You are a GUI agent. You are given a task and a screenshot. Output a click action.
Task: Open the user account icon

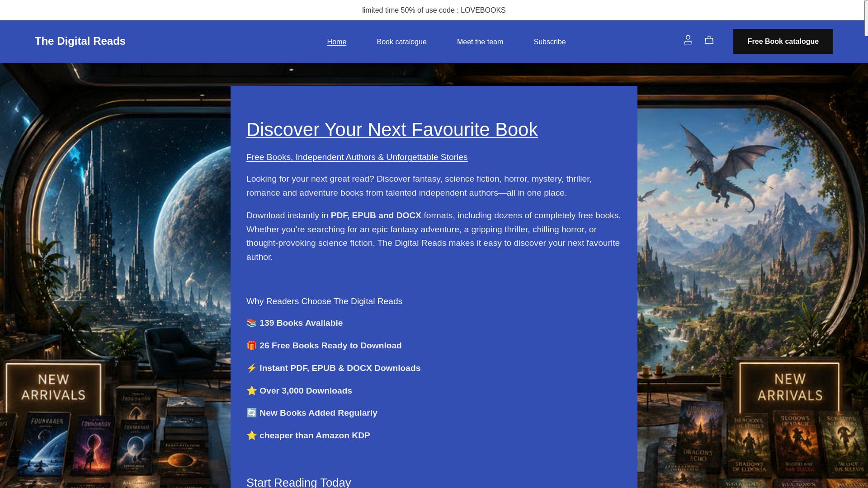click(x=688, y=40)
